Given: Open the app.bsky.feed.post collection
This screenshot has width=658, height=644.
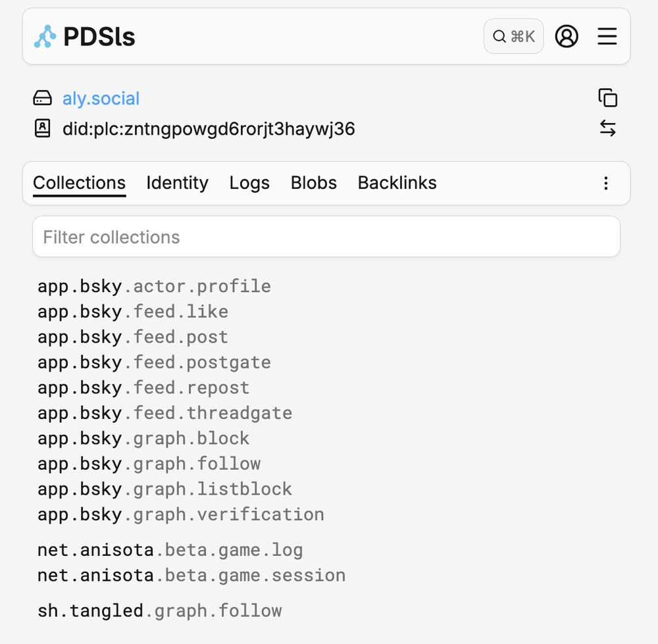Looking at the screenshot, I should [x=133, y=337].
